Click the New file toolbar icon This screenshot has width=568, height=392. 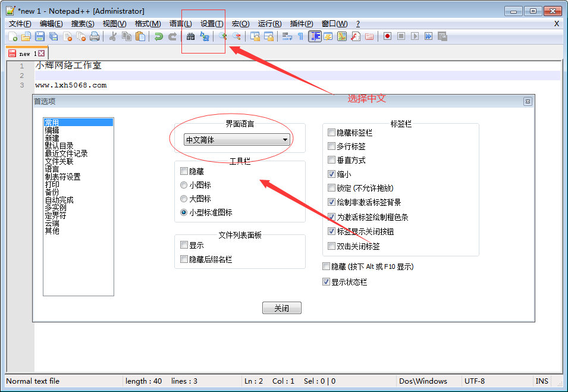[x=12, y=36]
